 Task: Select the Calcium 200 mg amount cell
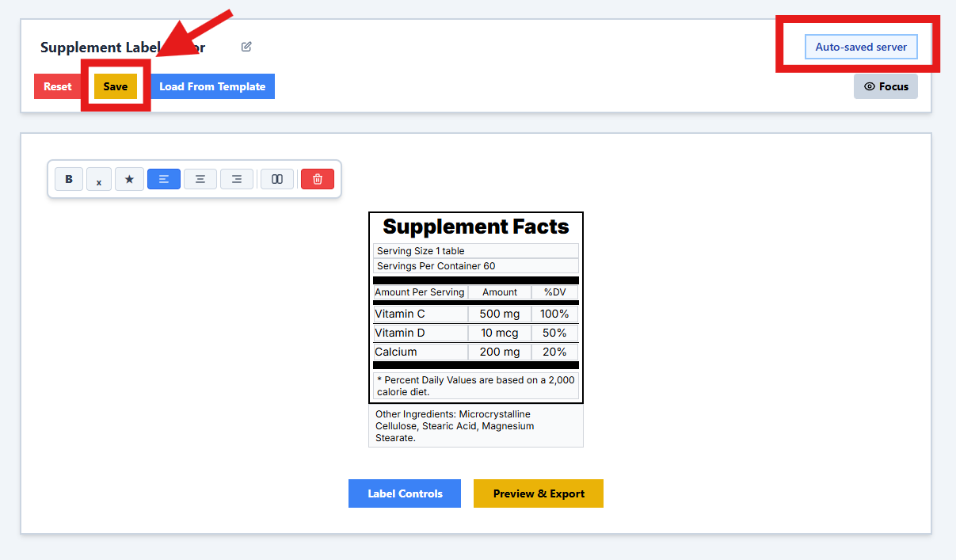[500, 352]
